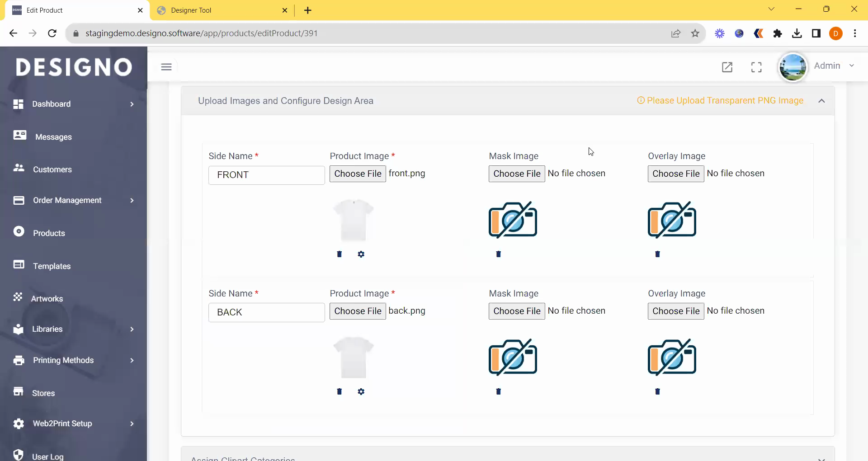Viewport: 868px width, 461px height.
Task: Toggle the hamburger sidebar menu
Action: click(x=166, y=67)
